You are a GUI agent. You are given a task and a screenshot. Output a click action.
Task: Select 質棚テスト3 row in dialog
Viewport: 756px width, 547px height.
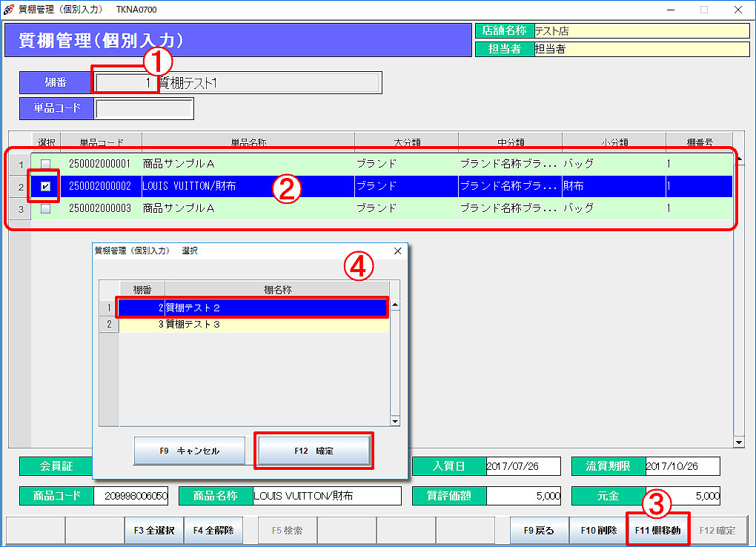252,324
